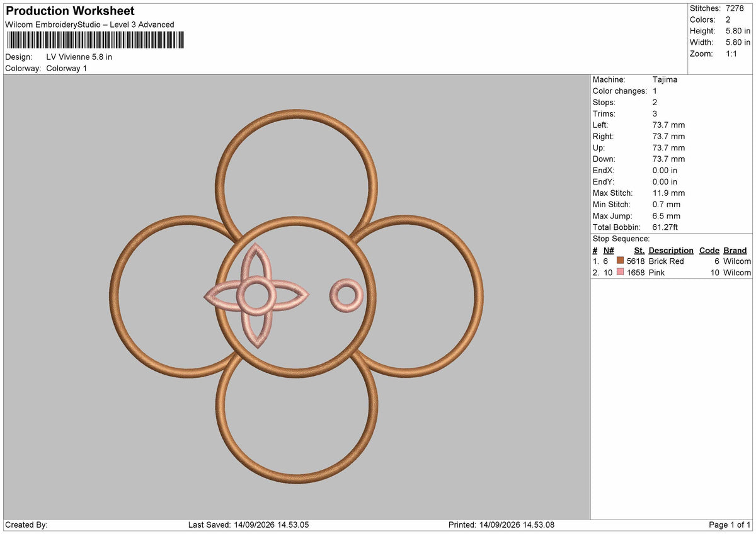
Task: Click the Max Stitch value '11.9 mm'
Action: [669, 193]
